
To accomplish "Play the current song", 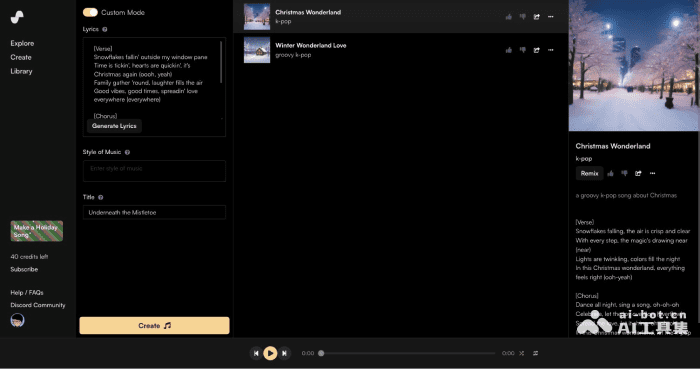I will pos(270,353).
